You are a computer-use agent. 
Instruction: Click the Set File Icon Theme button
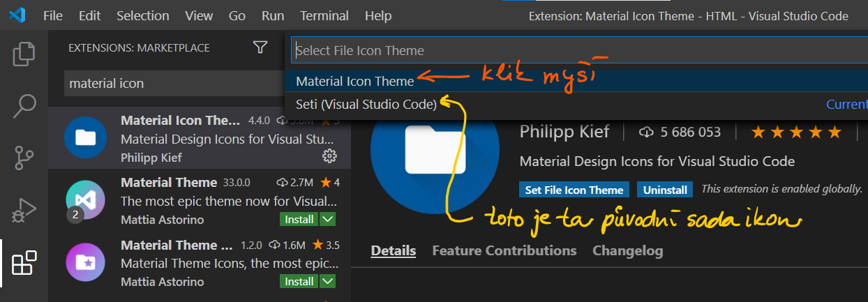pyautogui.click(x=574, y=190)
